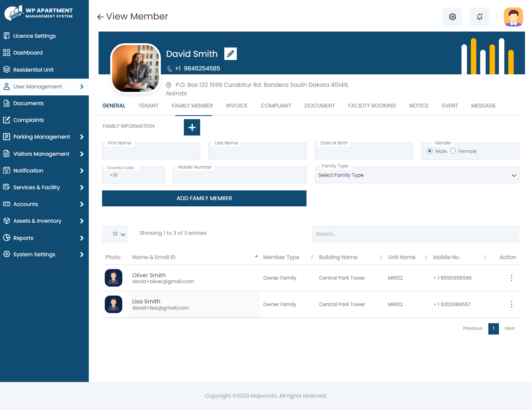Click the Add Family Member button

point(204,198)
